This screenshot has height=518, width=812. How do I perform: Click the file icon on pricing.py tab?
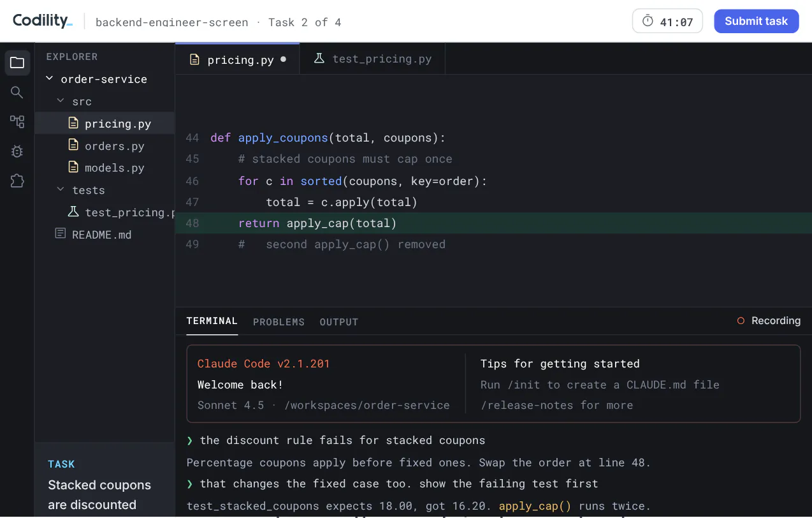195,59
